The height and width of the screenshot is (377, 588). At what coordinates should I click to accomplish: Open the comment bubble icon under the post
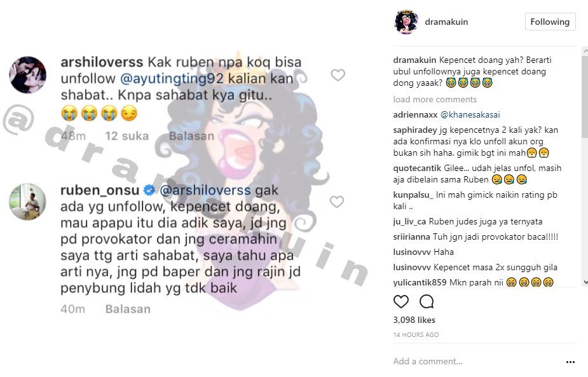coord(427,301)
